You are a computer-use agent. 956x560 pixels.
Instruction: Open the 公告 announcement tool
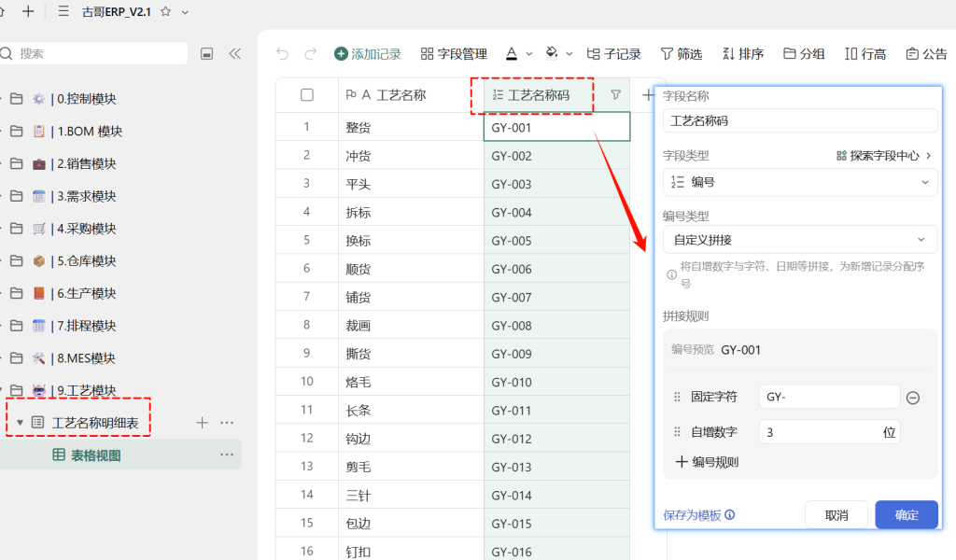926,54
